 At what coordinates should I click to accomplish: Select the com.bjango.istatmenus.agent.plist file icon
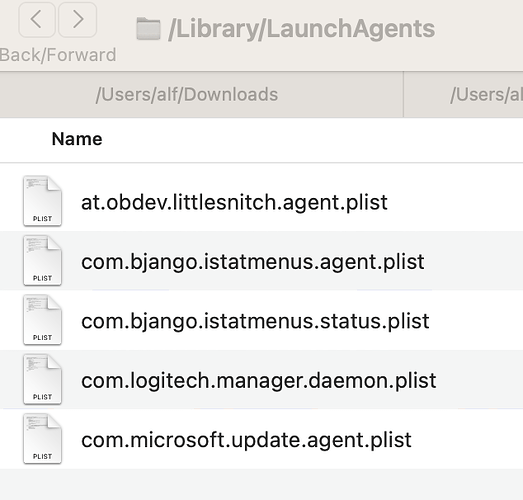[x=42, y=261]
